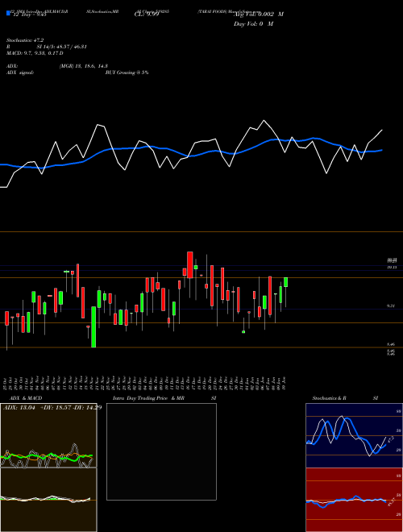Viewport: 403px width, 532px height.
Task: Click the 'SI 14/3: 48.57 / 46.31' value
Action: (61, 47)
